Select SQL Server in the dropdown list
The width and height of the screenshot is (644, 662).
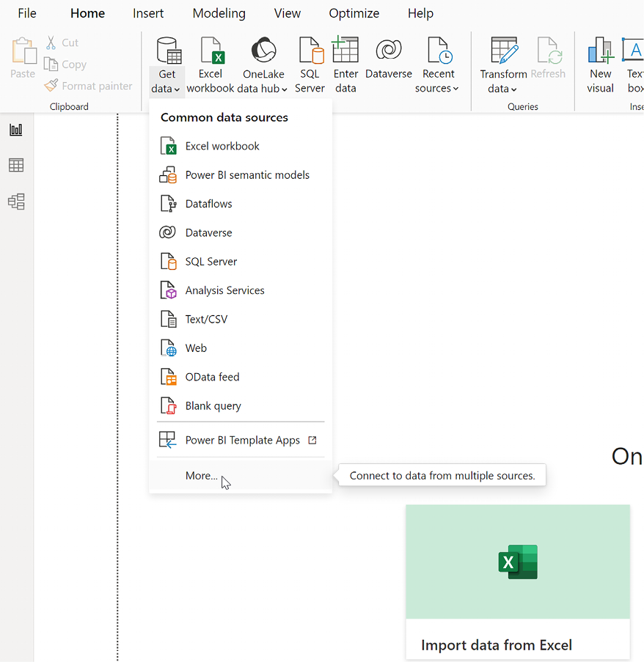[x=241, y=261]
